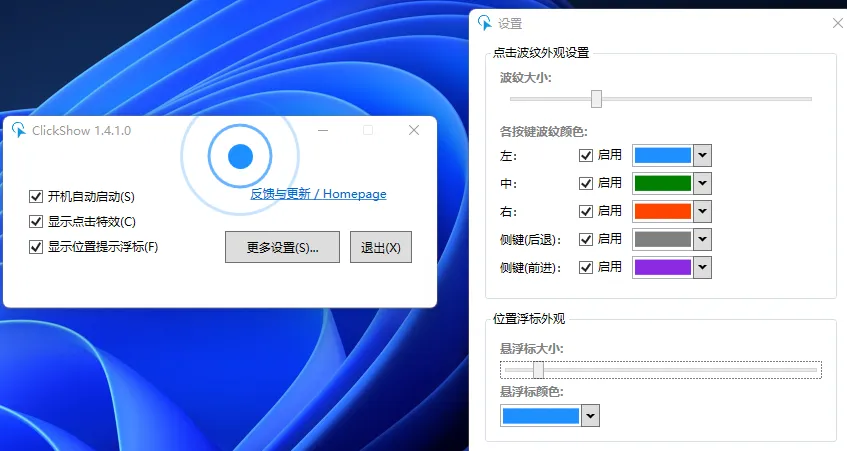This screenshot has height=451, width=847.
Task: Click 侧键(后退) label
Action: 530,240
